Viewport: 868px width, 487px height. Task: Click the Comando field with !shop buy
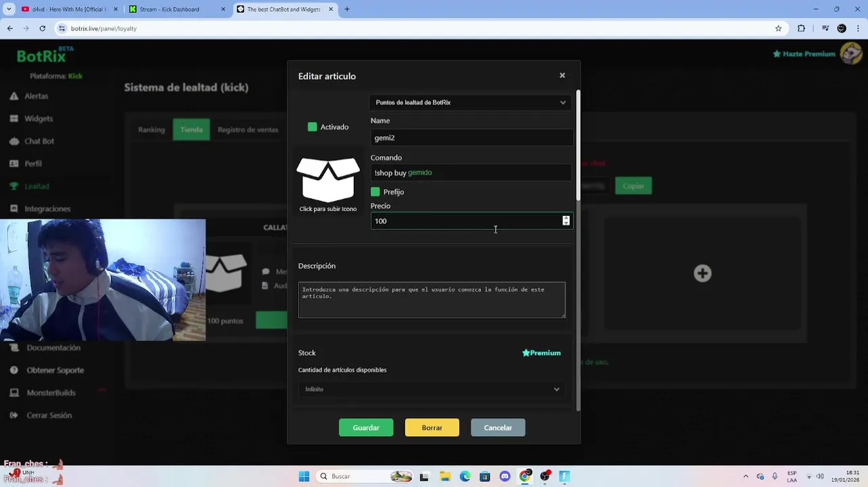472,172
